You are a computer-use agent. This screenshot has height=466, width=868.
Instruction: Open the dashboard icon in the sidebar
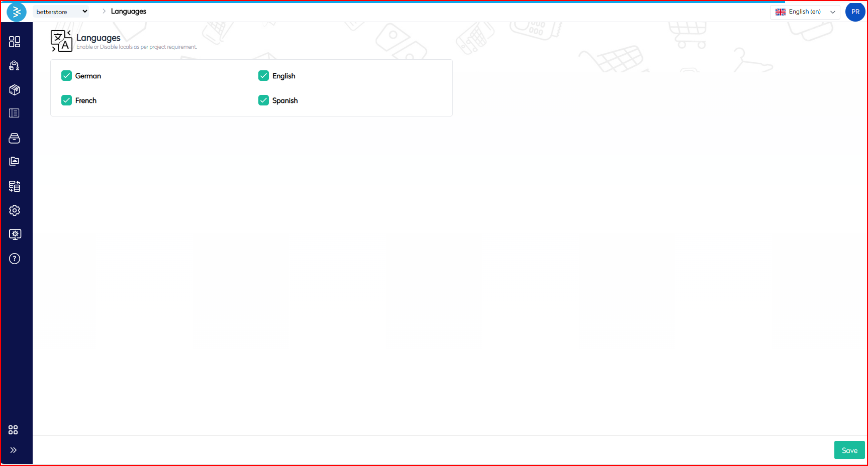[15, 42]
